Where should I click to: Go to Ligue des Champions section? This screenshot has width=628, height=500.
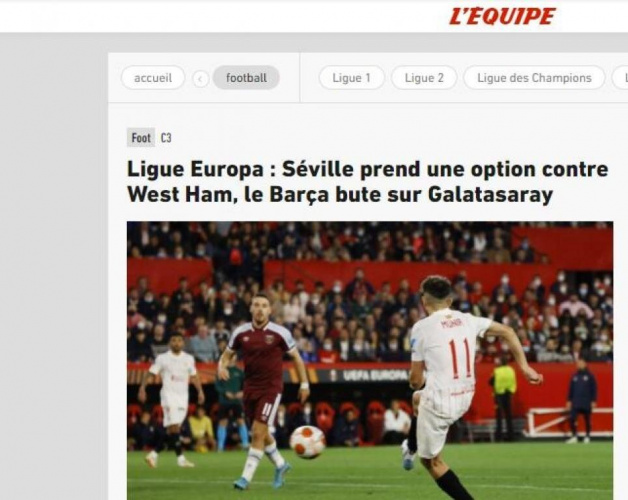[x=534, y=78]
